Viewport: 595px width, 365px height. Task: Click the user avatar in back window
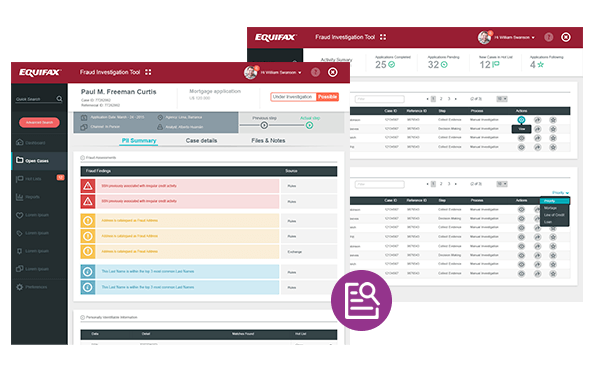coord(484,37)
